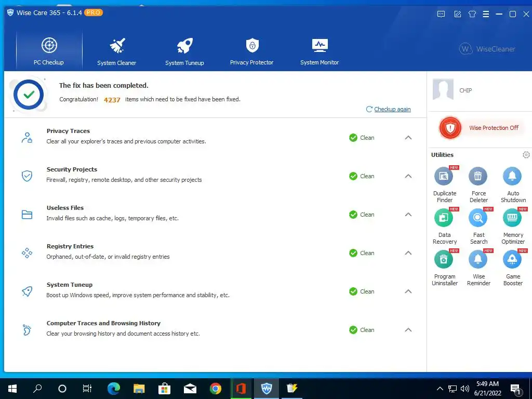Click the Useless Files Clean status
532x399 pixels.
pyautogui.click(x=362, y=215)
